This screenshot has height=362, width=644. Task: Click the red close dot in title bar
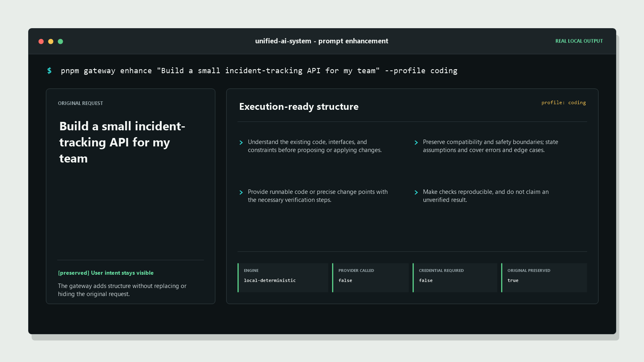(x=41, y=41)
